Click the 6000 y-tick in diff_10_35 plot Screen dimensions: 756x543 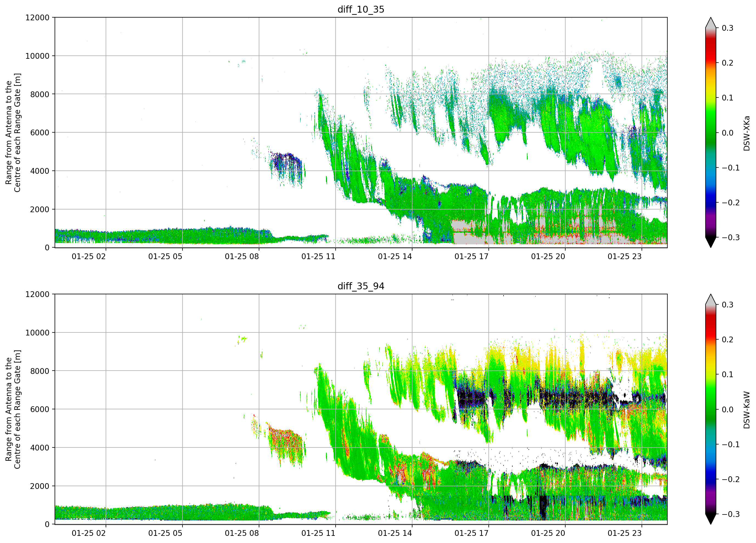(40, 132)
